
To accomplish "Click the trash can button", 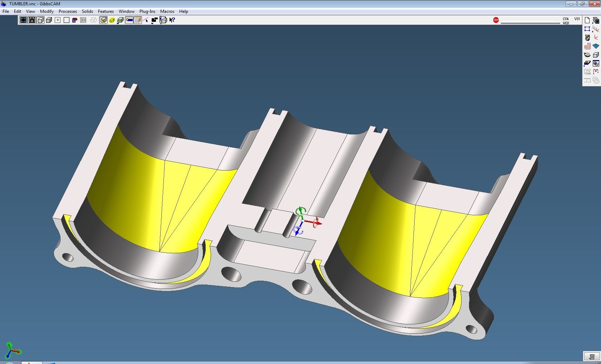I will coord(592,356).
